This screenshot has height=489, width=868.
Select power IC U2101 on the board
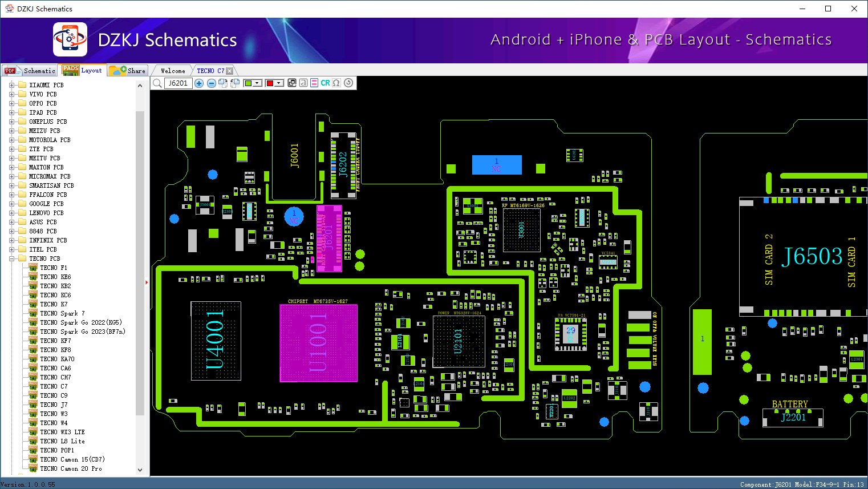pyautogui.click(x=459, y=341)
